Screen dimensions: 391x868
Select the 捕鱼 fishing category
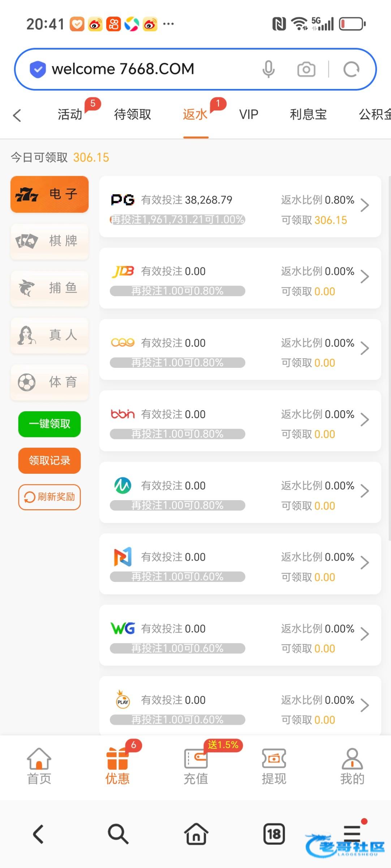[50, 288]
